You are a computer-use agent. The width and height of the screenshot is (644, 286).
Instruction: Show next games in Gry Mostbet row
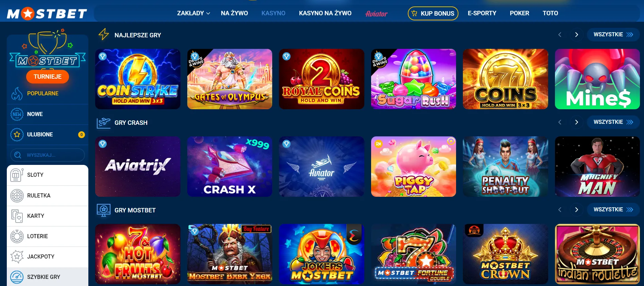[576, 210]
